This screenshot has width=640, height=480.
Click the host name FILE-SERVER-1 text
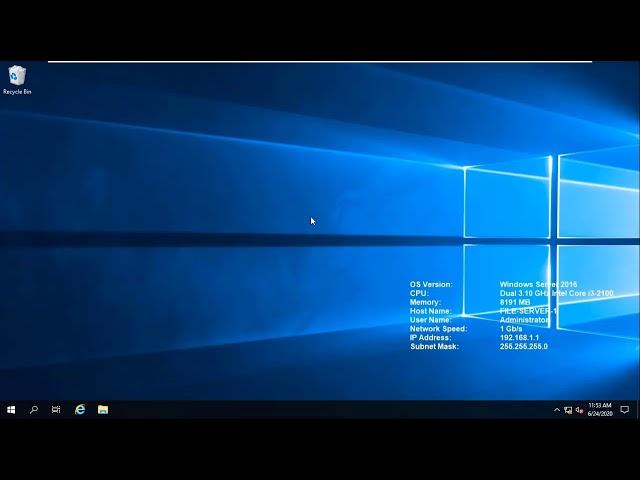[x=528, y=311]
